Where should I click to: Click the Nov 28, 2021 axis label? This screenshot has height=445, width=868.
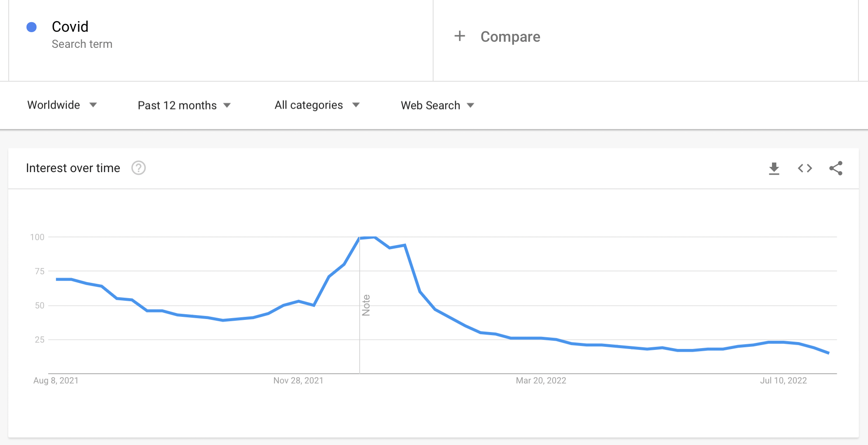[x=298, y=381]
